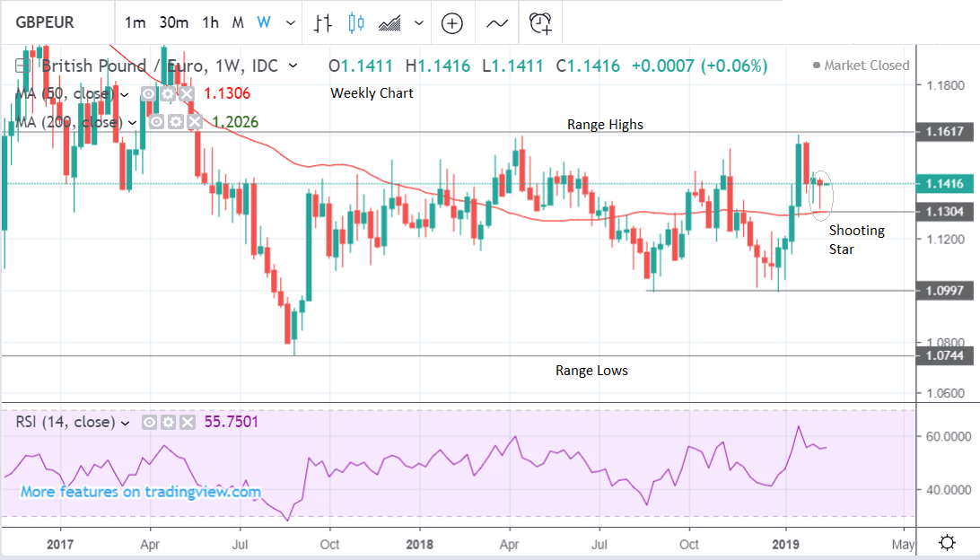Open settings for RSI (14, close)
The width and height of the screenshot is (980, 560).
168,423
